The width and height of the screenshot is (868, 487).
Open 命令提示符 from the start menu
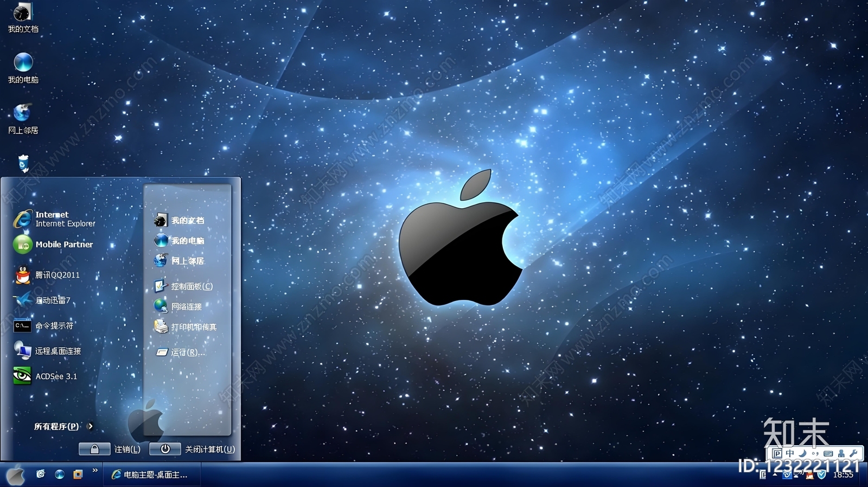pos(44,325)
